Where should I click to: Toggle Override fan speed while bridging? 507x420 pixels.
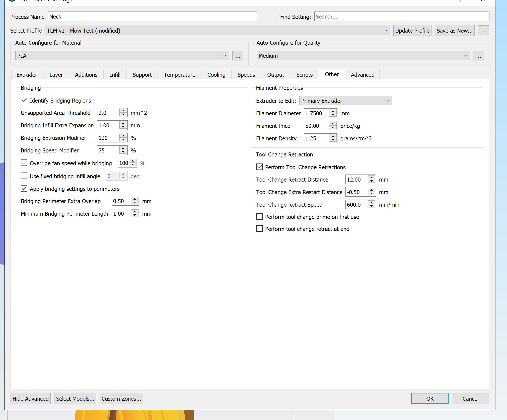tap(24, 163)
